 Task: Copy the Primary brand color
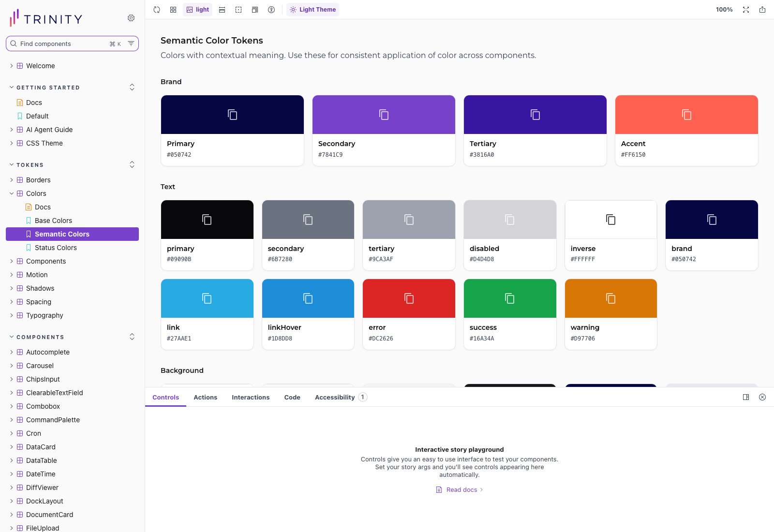233,115
